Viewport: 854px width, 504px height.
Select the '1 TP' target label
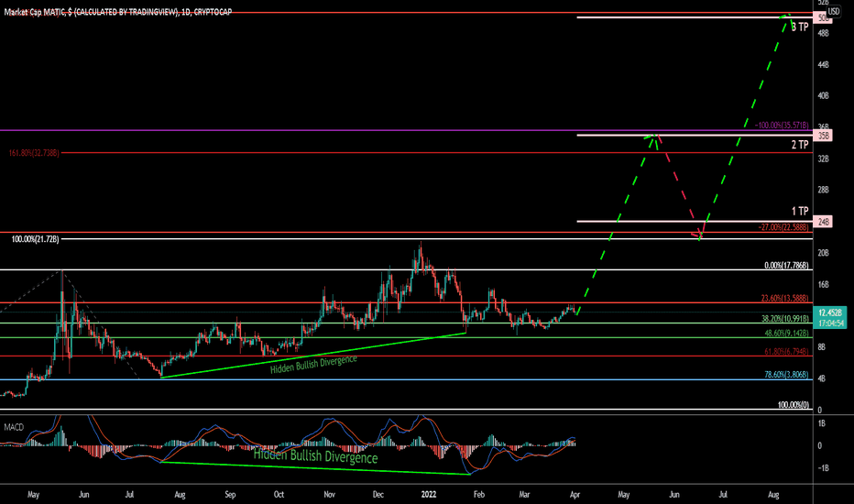[800, 211]
